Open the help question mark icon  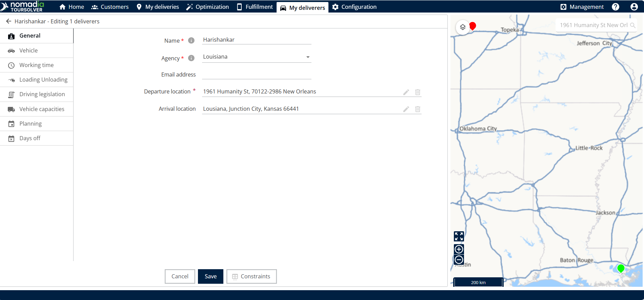616,7
